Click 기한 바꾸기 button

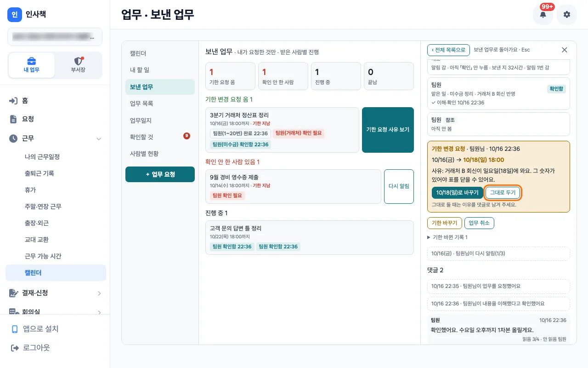click(x=445, y=223)
